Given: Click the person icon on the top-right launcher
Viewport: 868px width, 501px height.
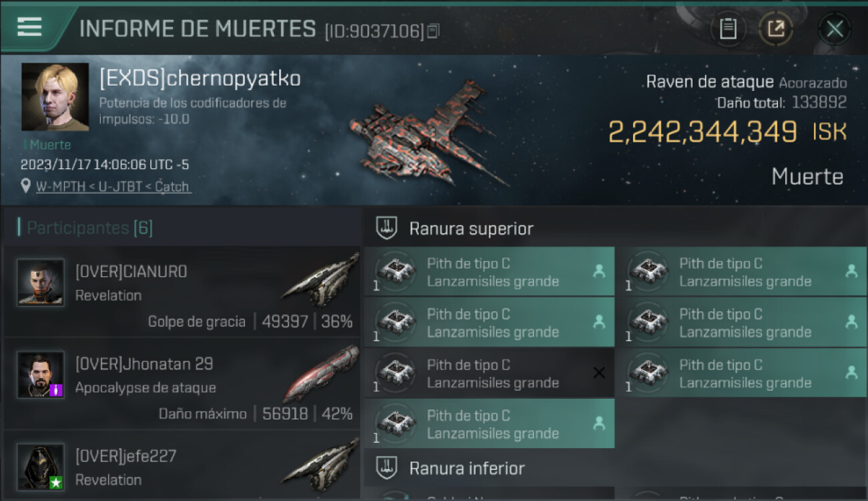Looking at the screenshot, I should click(851, 271).
